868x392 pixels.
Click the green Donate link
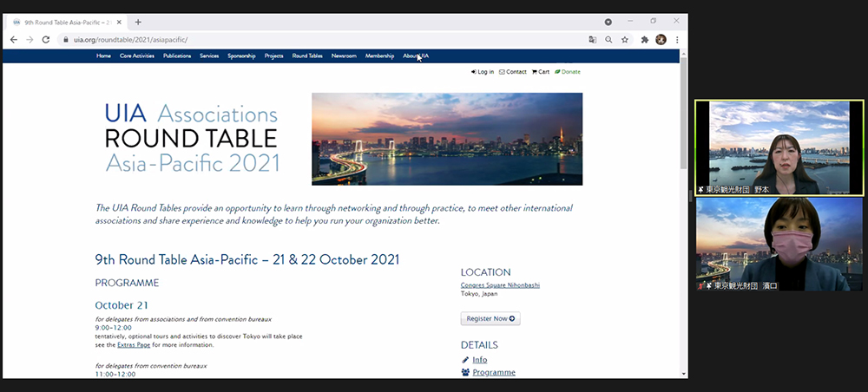click(x=568, y=72)
